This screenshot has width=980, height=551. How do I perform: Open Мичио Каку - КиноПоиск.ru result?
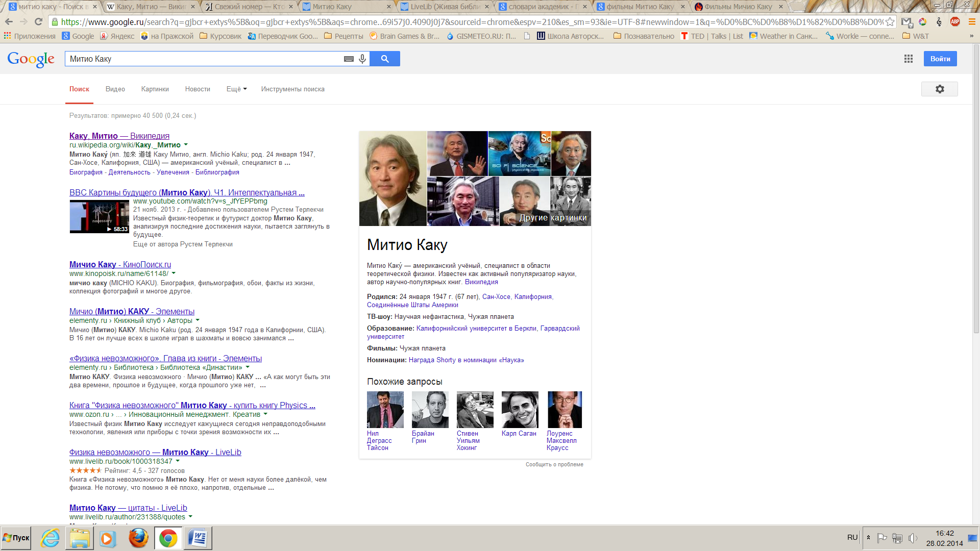[120, 264]
